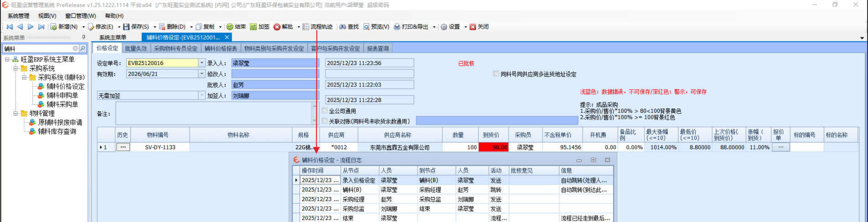
Task: Open 辅料库存查询 in the tree
Action: point(57,131)
